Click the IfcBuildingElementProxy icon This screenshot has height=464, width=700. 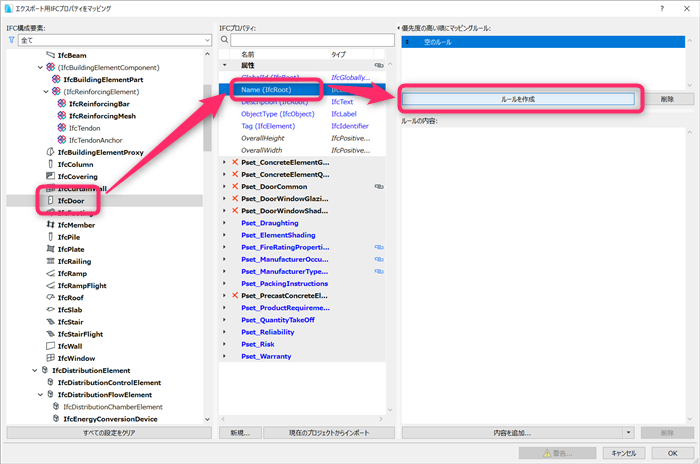pyautogui.click(x=50, y=152)
